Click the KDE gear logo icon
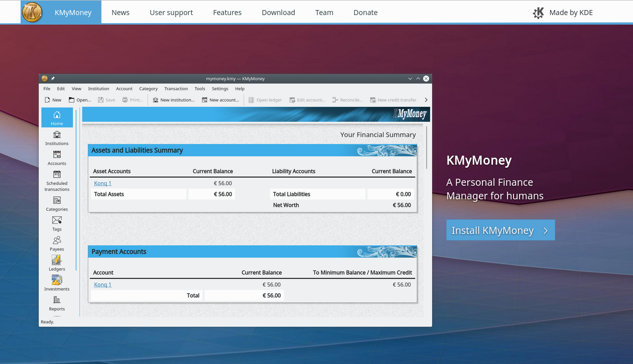Viewport: 633px width, 364px height. click(x=538, y=13)
